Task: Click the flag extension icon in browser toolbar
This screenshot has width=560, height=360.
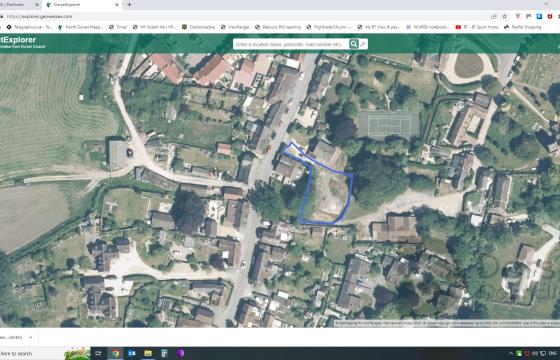Action: 528,16
